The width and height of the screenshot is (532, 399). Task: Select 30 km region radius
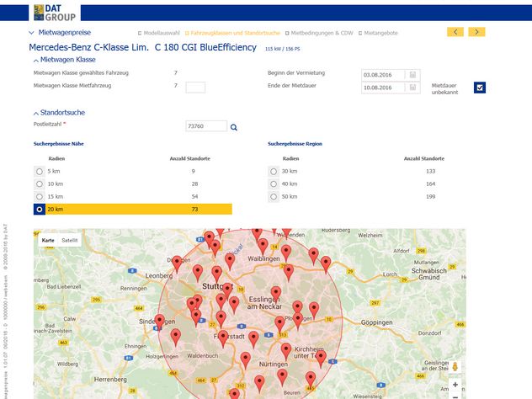pos(274,172)
